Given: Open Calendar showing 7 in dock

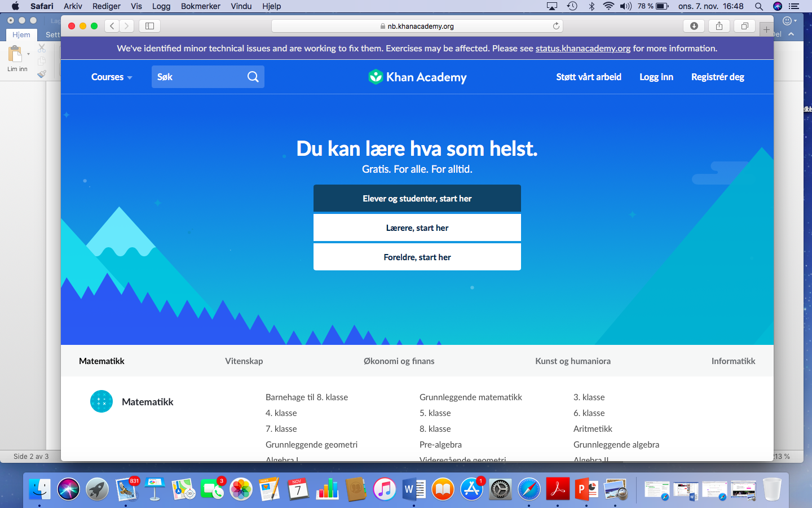Looking at the screenshot, I should [x=298, y=489].
